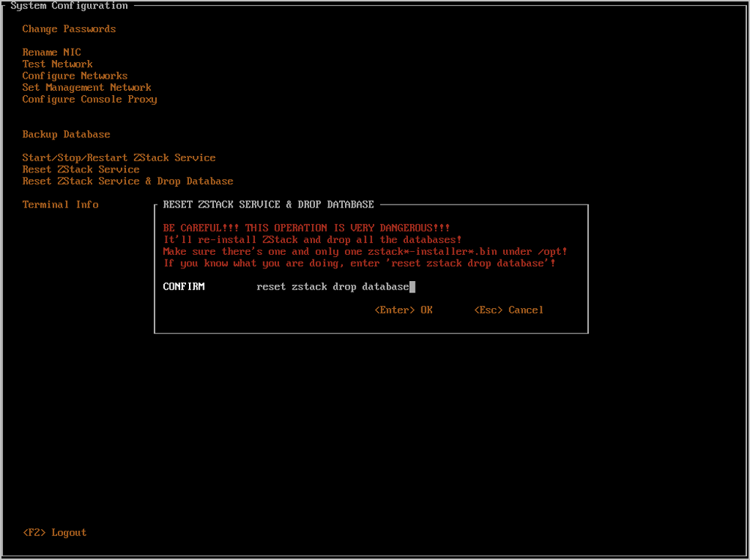Select the Backup Database entry
Screen dimensions: 750x560
66,135
